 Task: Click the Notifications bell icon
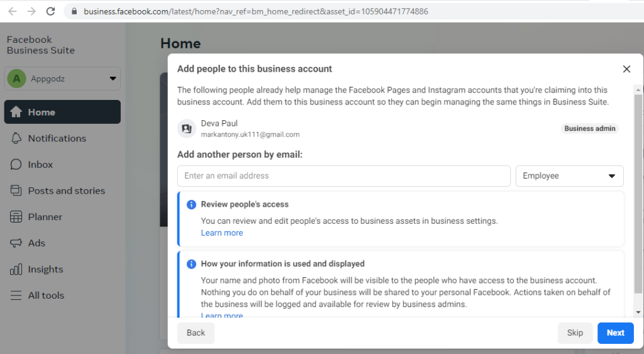[16, 138]
